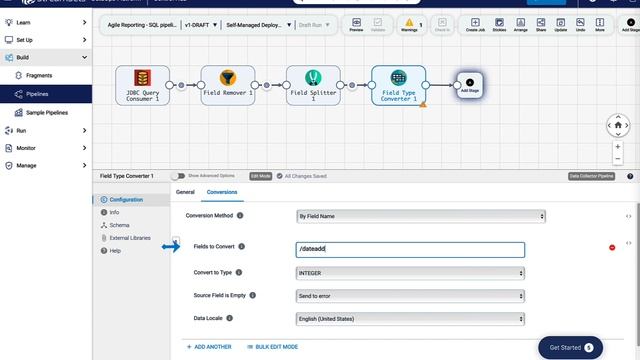Screen dimensions: 640x360
Task: Click the Edit Mode badge
Action: 261,176
